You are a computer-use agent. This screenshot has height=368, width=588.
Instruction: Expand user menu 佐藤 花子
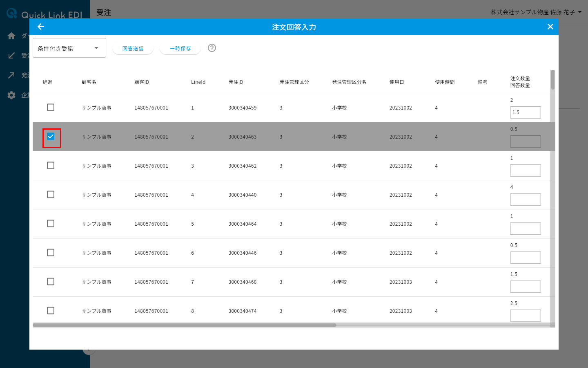tap(537, 12)
